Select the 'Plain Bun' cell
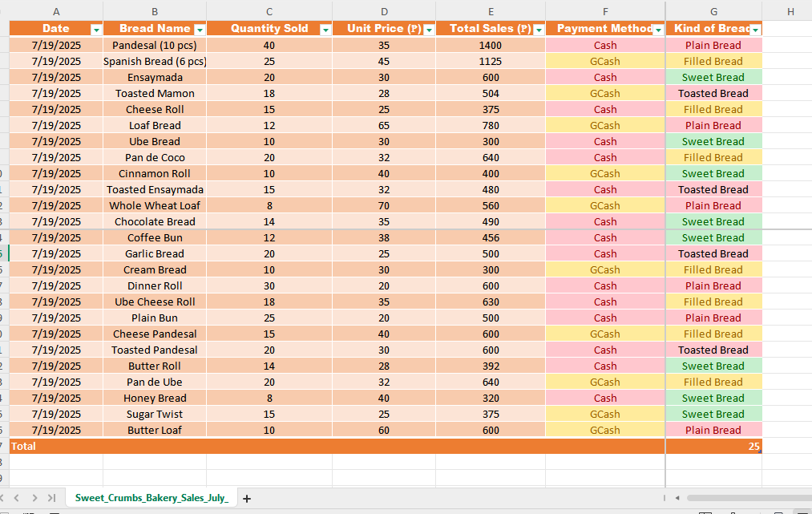 pos(155,318)
